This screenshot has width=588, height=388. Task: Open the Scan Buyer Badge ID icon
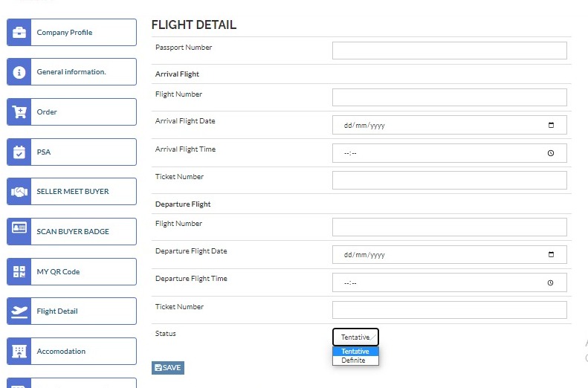(x=19, y=227)
